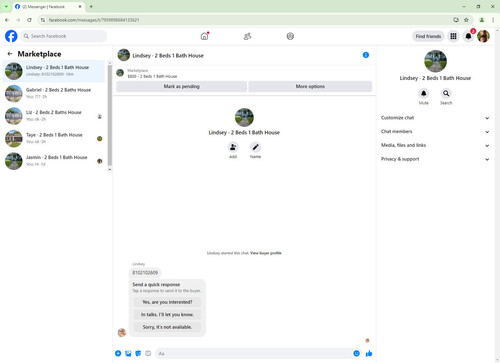Open conversation information icon
The image size is (500, 363).
366,55
